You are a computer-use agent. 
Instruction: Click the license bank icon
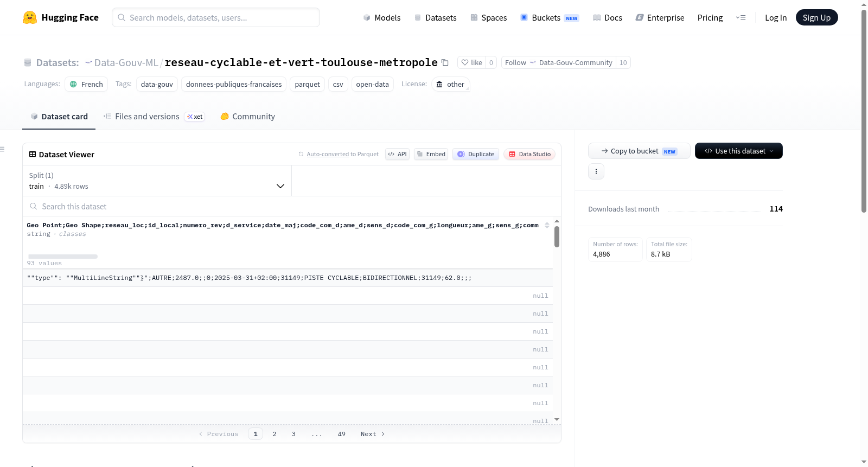(x=439, y=84)
